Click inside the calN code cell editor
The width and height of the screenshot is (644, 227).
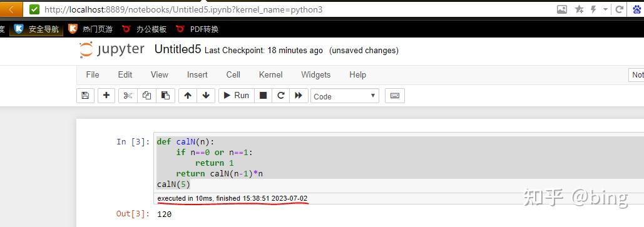coord(399,163)
